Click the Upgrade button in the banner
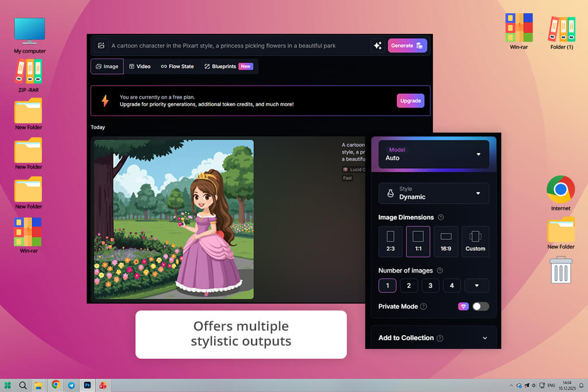The width and height of the screenshot is (588, 392). (x=411, y=101)
